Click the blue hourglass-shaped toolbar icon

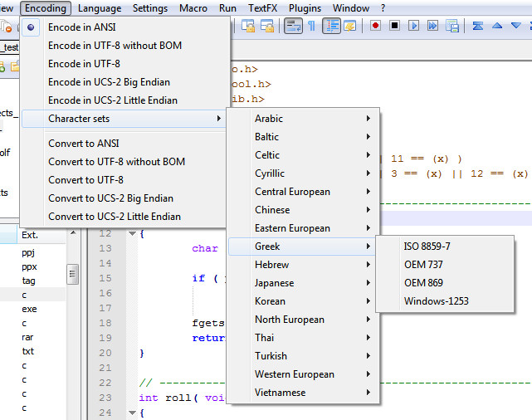click(478, 26)
